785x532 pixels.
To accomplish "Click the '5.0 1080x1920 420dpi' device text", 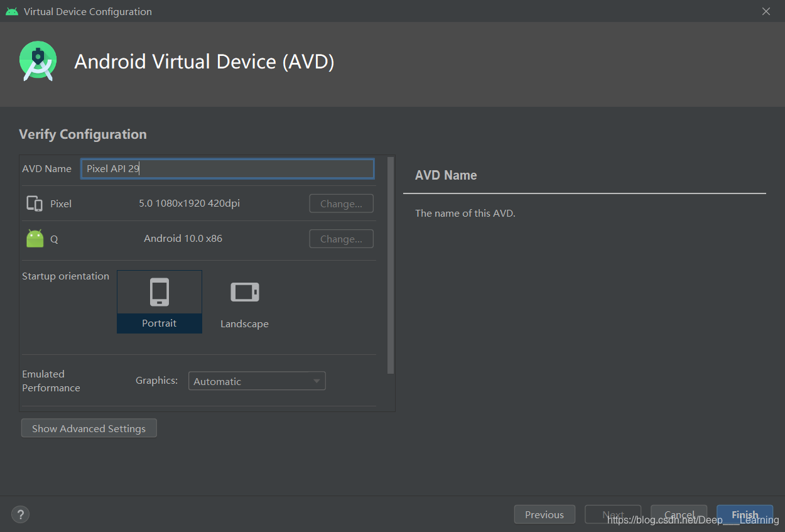I will (x=189, y=204).
